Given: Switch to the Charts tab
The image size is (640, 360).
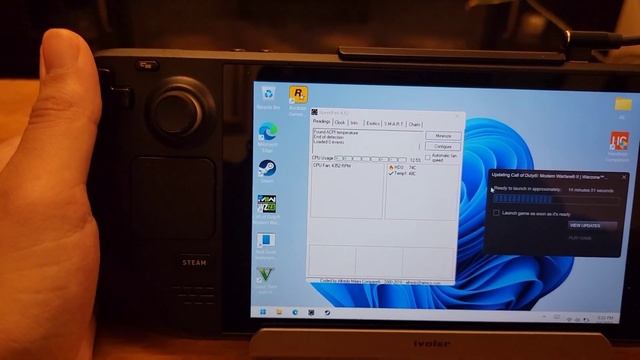Looking at the screenshot, I should (414, 124).
